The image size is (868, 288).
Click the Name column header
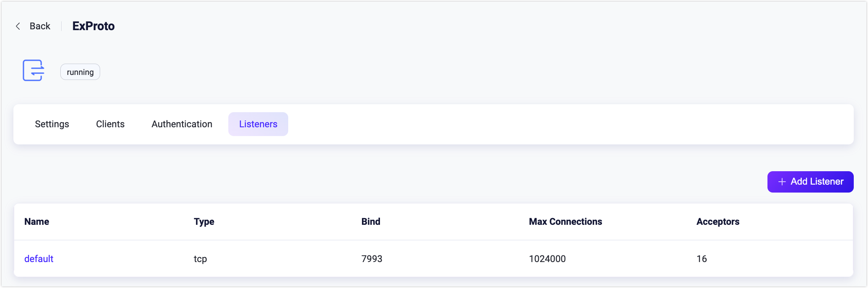pos(36,222)
